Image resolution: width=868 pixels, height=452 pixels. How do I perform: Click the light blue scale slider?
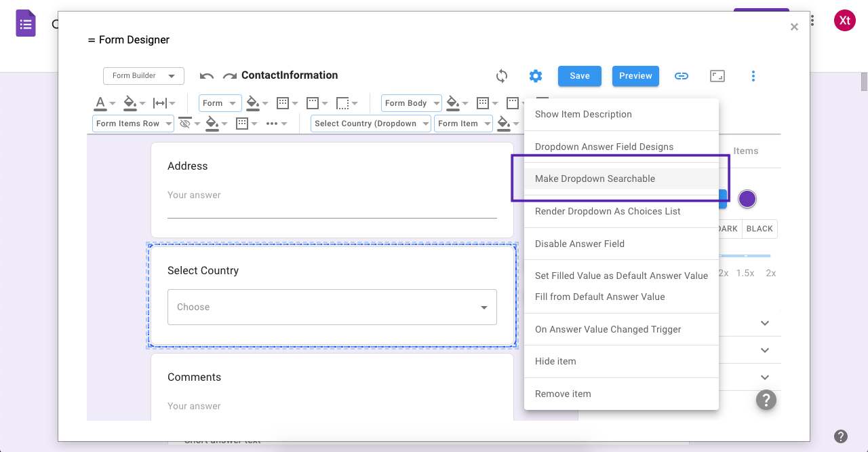pos(745,256)
